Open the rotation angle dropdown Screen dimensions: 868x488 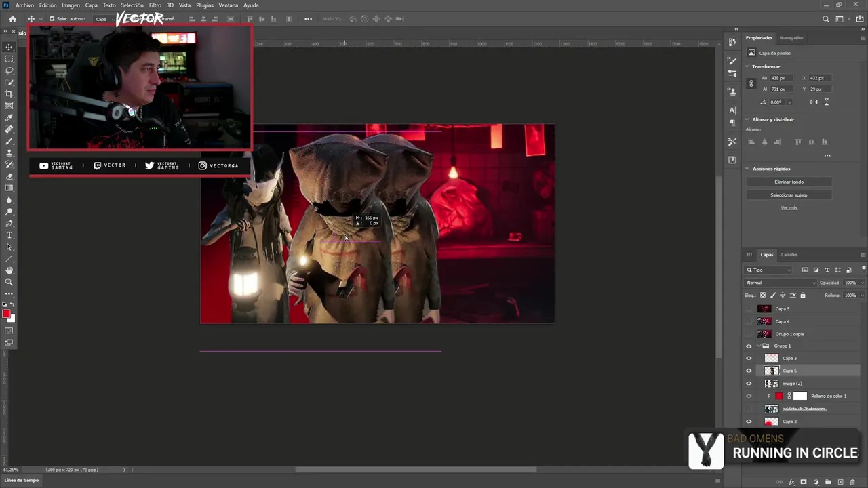[x=789, y=102]
